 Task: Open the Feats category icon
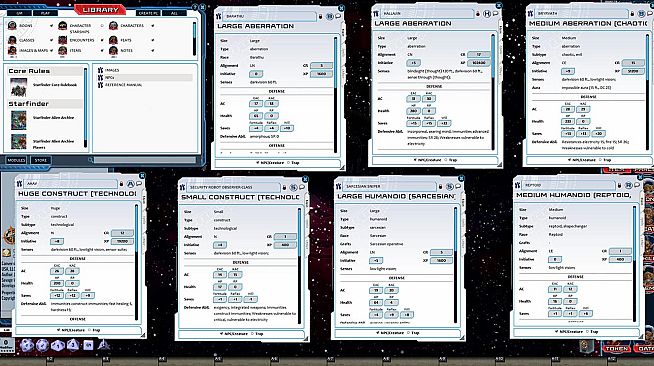[x=113, y=40]
